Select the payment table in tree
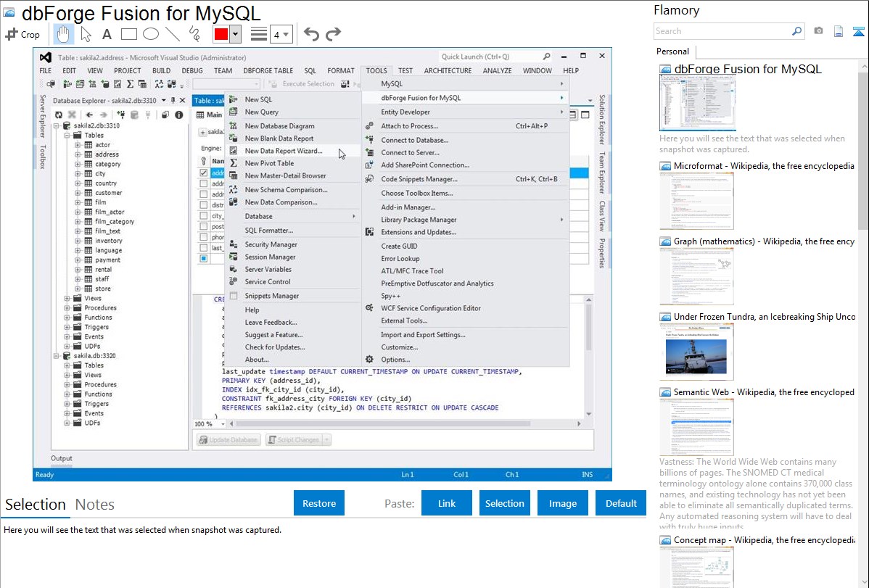 pos(107,260)
